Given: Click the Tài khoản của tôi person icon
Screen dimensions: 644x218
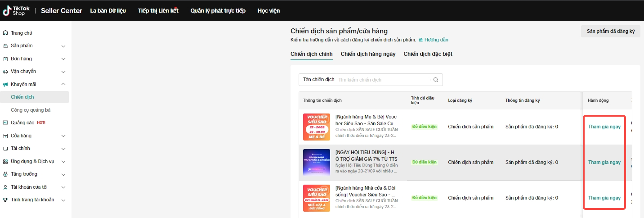Looking at the screenshot, I should pos(5,187).
